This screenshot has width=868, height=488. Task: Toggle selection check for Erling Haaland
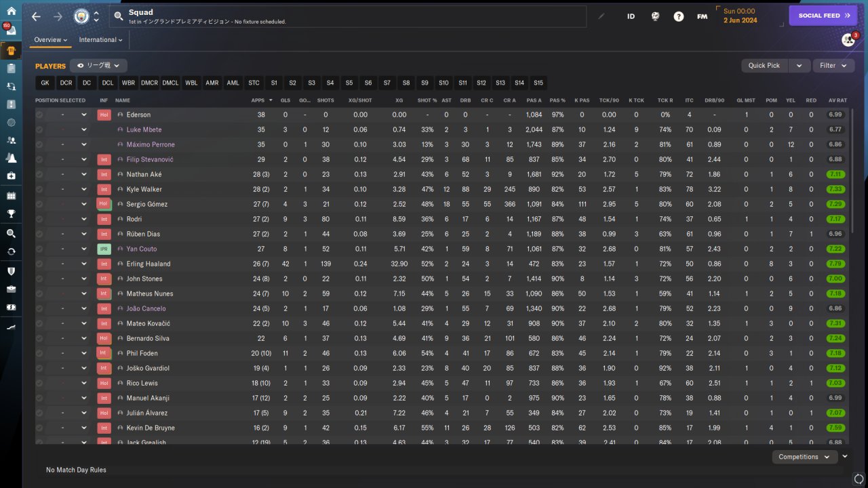pos(39,264)
